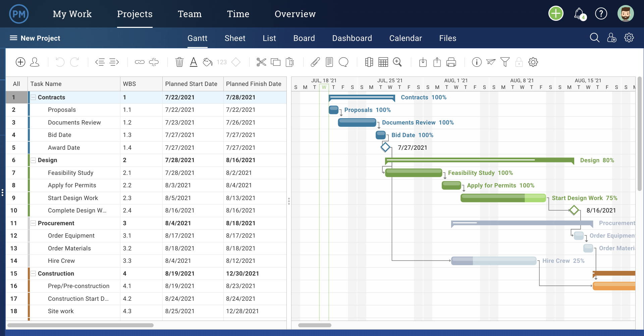This screenshot has height=336, width=644.
Task: Open My Work in top navigation
Action: (72, 14)
